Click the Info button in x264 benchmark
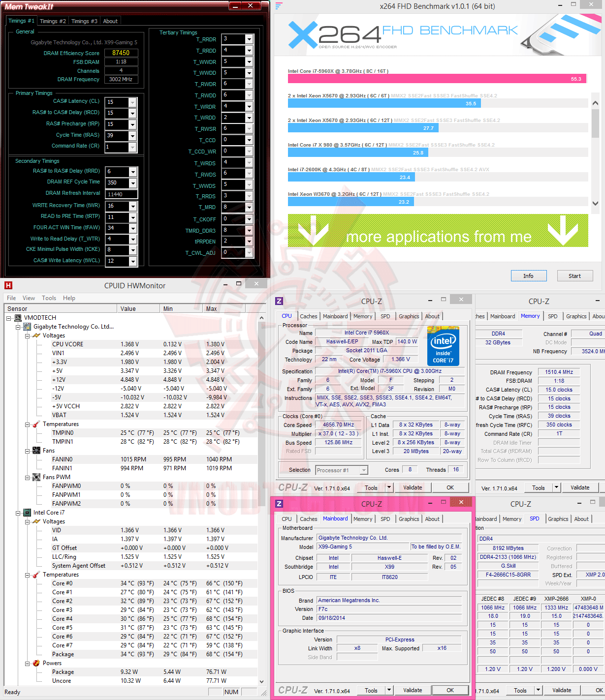 [528, 276]
